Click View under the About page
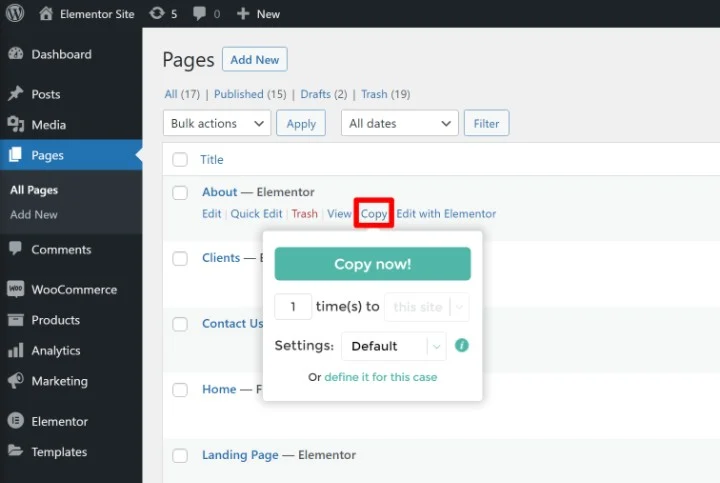 pos(339,214)
